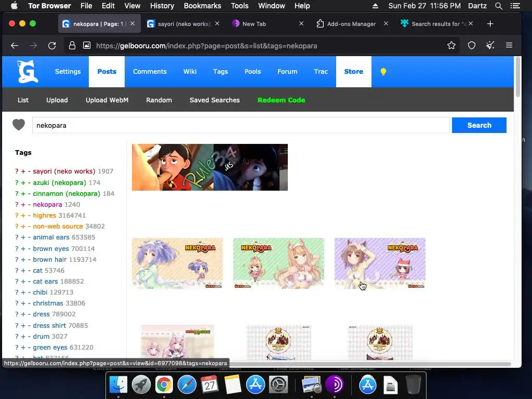
Task: Click the eject icon in menu bar
Action: pos(375,6)
